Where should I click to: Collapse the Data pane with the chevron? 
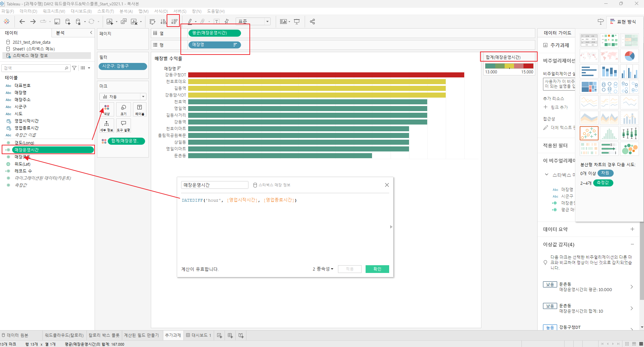(x=91, y=33)
